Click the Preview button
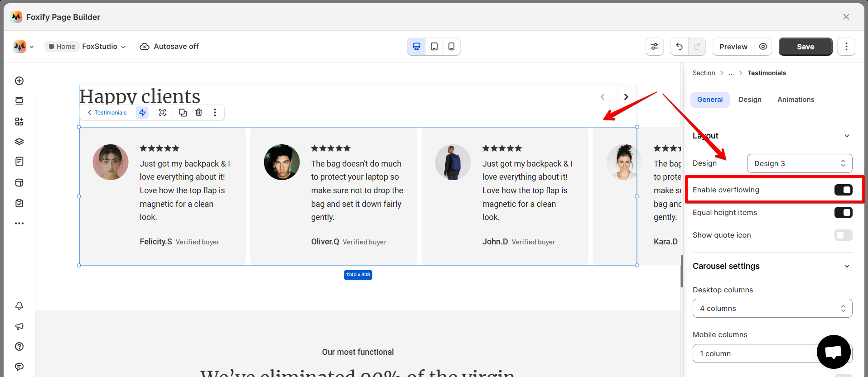This screenshot has width=868, height=377. point(733,47)
